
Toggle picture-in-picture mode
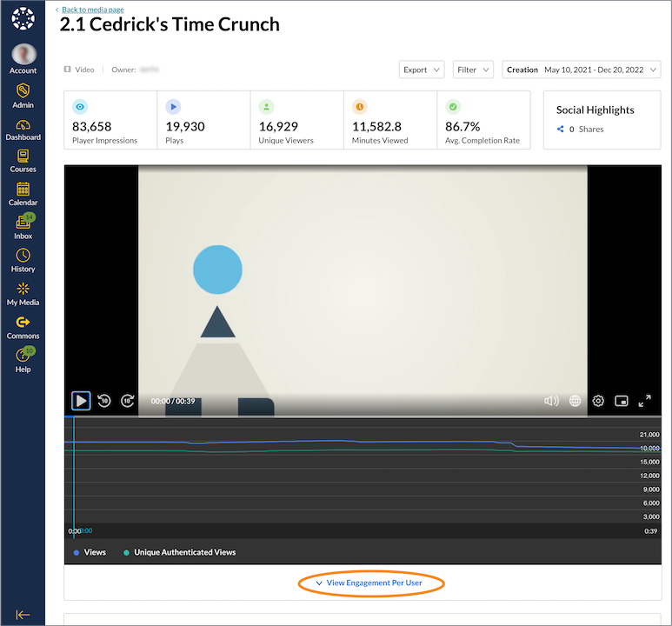[x=622, y=401]
